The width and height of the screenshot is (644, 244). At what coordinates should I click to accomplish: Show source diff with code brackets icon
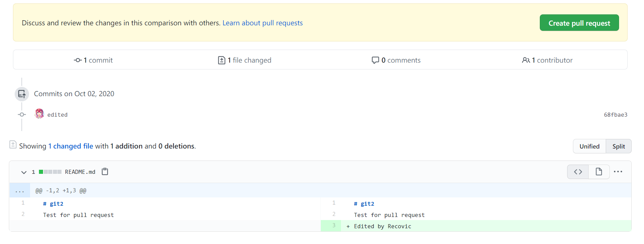click(x=578, y=172)
